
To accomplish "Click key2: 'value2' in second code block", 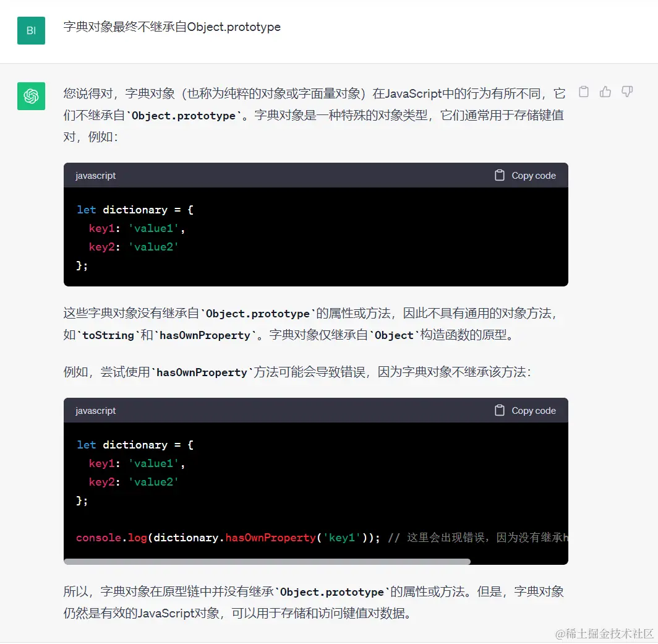I will point(134,481).
